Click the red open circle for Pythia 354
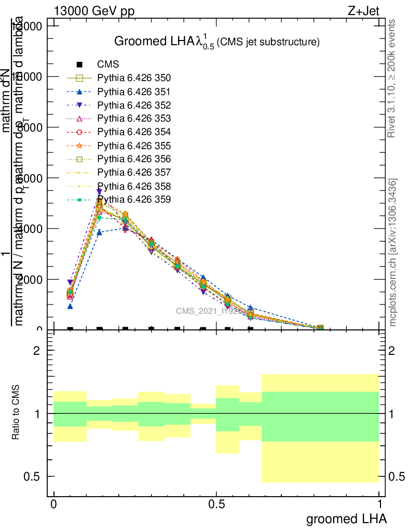This screenshot has width=408, height=532. 79,132
